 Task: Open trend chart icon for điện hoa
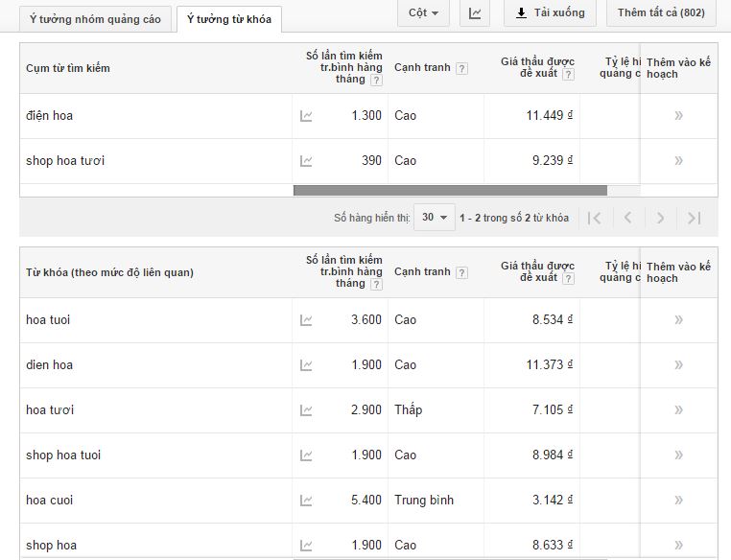coord(306,116)
